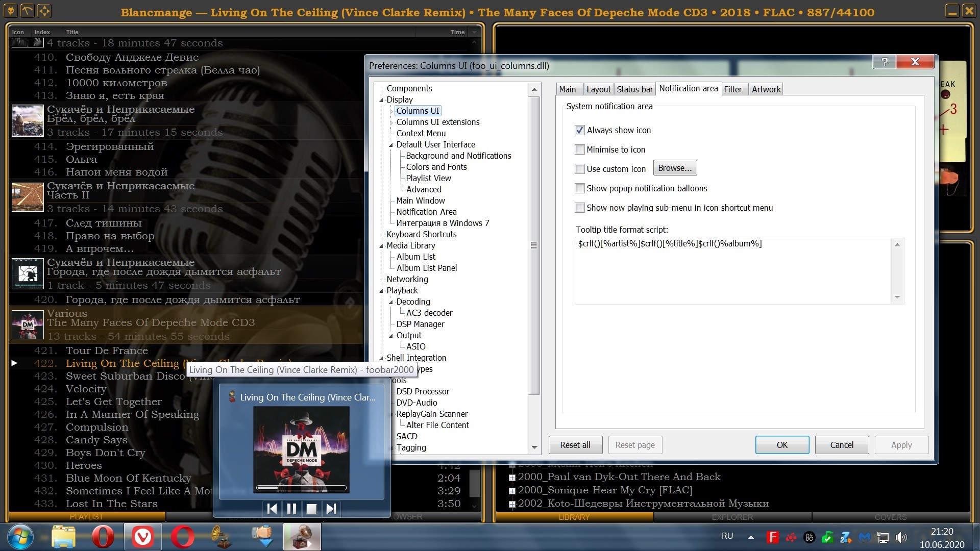Click in the tooltip title format script field

pos(732,270)
